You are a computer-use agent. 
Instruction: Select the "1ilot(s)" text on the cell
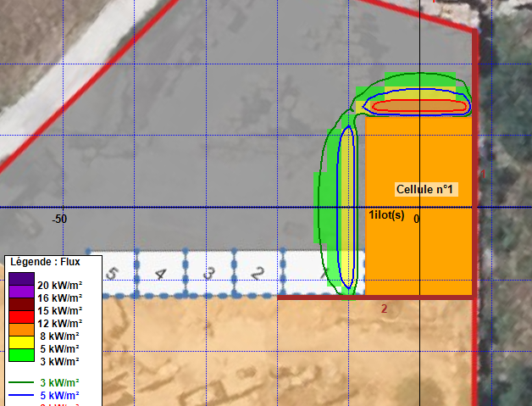[x=386, y=215]
